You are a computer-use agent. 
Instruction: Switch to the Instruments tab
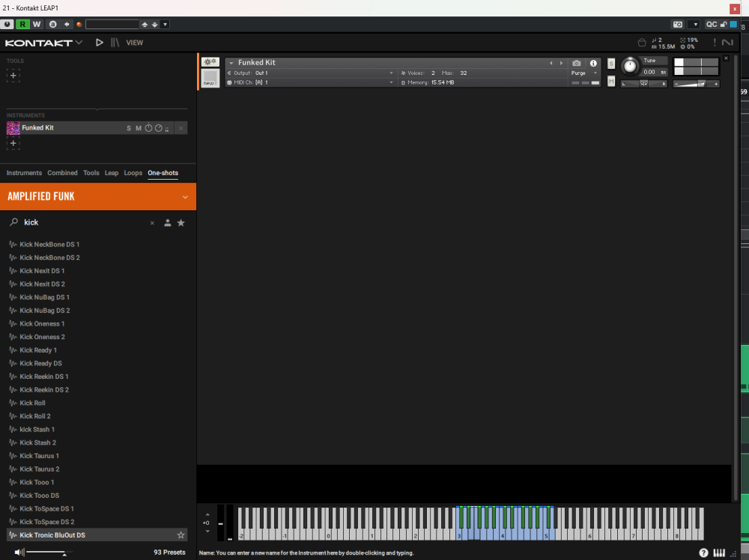[x=25, y=173]
